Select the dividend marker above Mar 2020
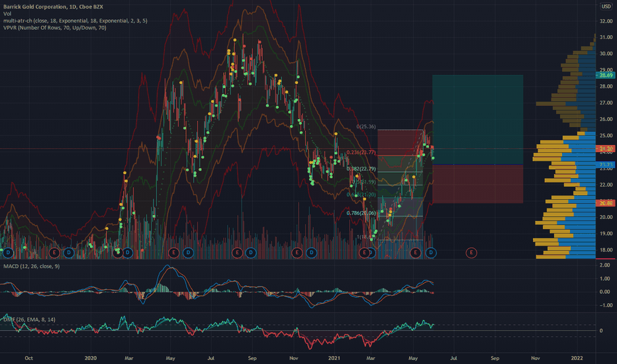617x364 pixels. 128,253
